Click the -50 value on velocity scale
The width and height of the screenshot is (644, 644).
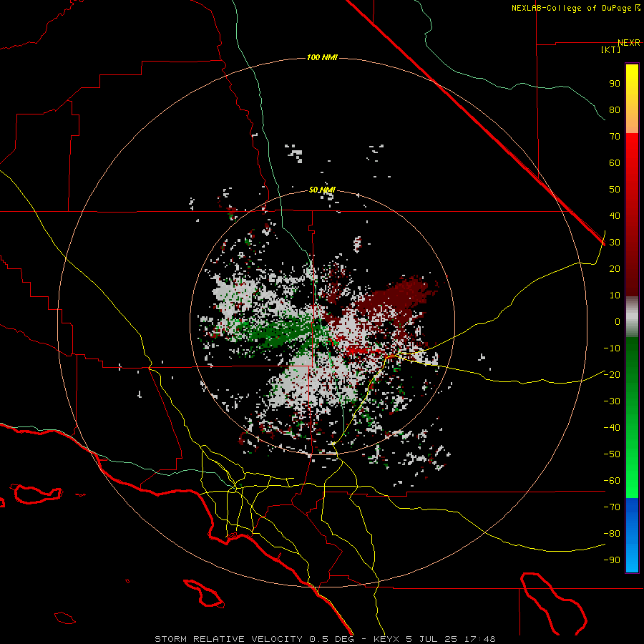click(x=612, y=454)
